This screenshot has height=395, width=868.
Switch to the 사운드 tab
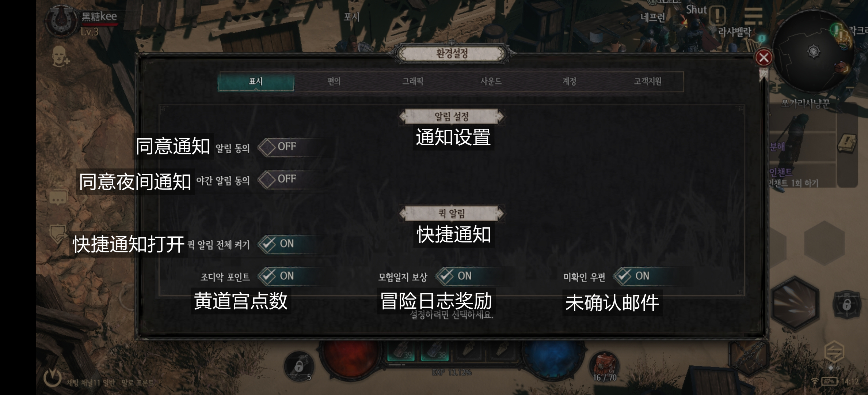[x=491, y=82]
